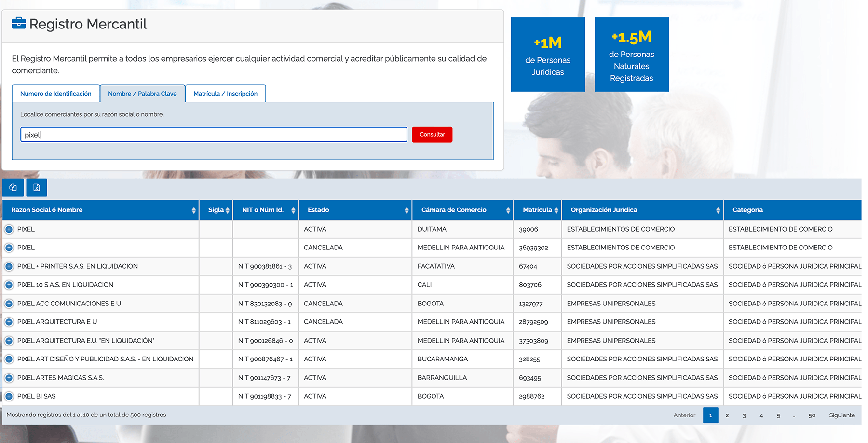Click the +1.5M Personas Naturales Registradas tile
Screen dimensions: 868x443
632,55
